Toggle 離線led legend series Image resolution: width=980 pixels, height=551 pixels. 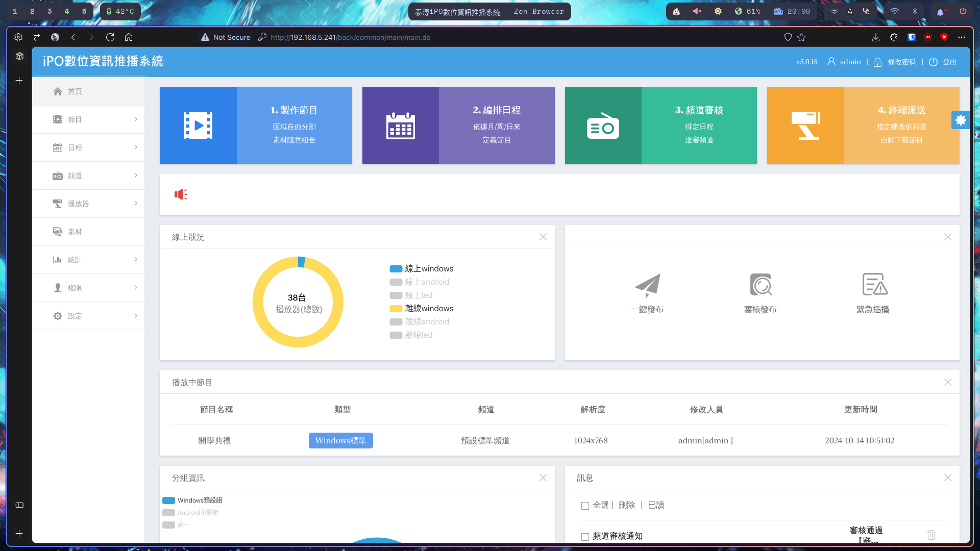tap(411, 335)
